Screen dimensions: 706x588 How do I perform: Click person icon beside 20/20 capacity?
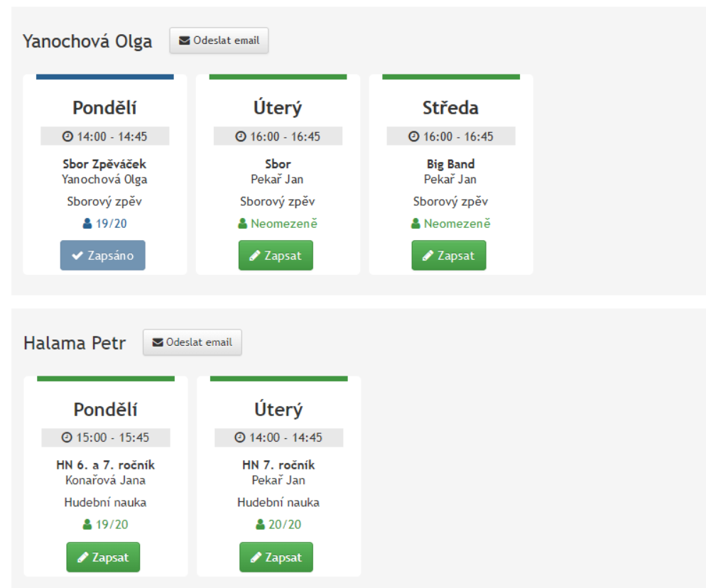click(x=261, y=525)
